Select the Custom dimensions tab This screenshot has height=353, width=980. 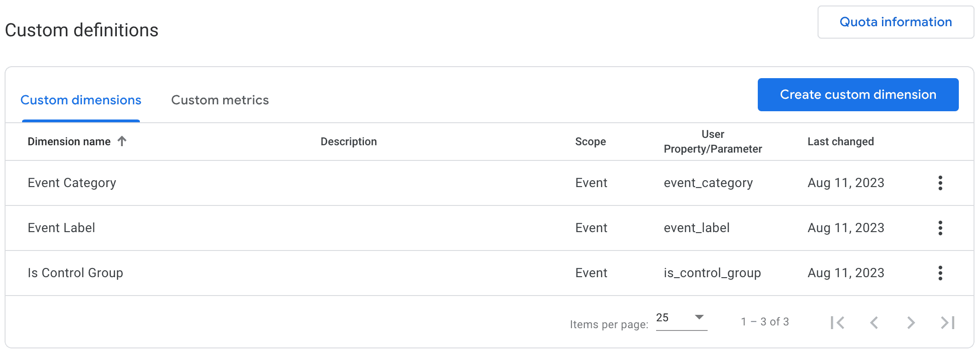tap(81, 100)
